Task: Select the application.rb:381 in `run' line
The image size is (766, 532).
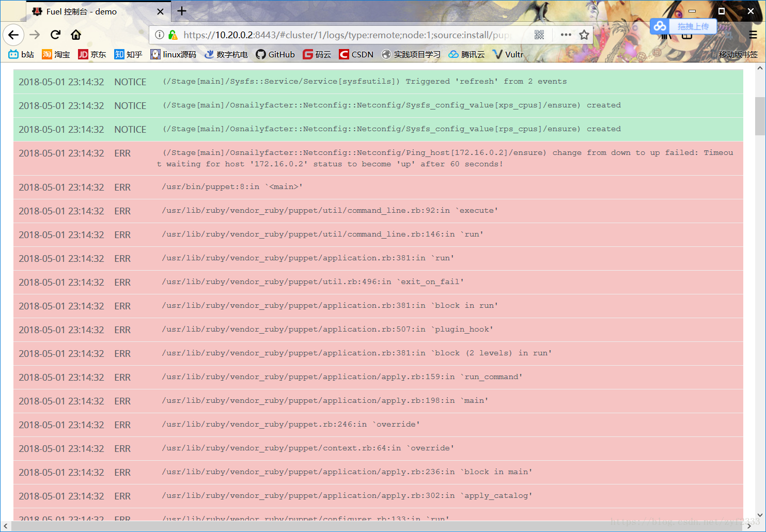Action: pos(378,258)
